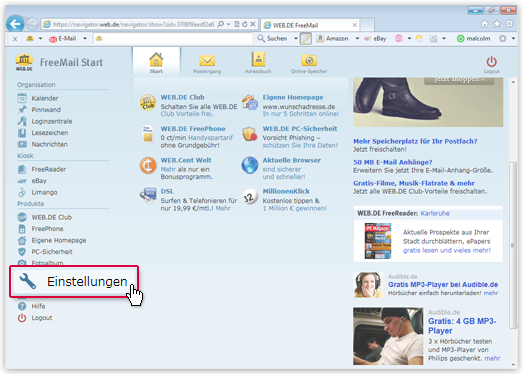Click the MillionenKlick lottery ball icon

[x=250, y=197]
